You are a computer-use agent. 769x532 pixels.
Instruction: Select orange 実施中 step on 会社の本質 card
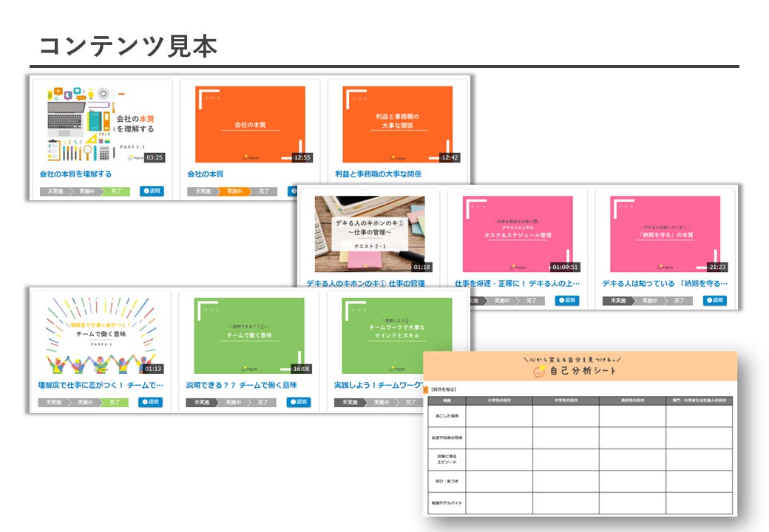tap(234, 191)
